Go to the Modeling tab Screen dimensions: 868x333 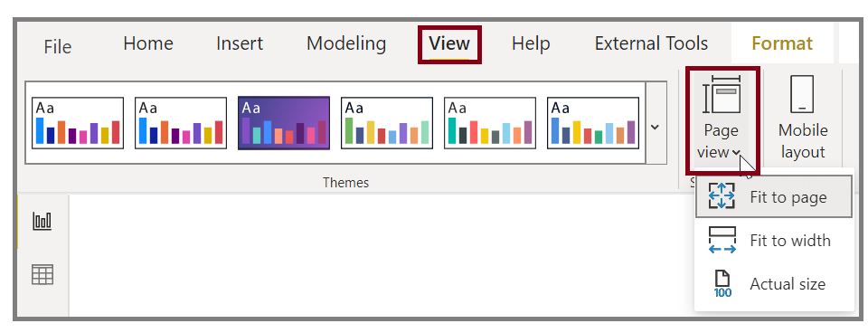(x=346, y=43)
